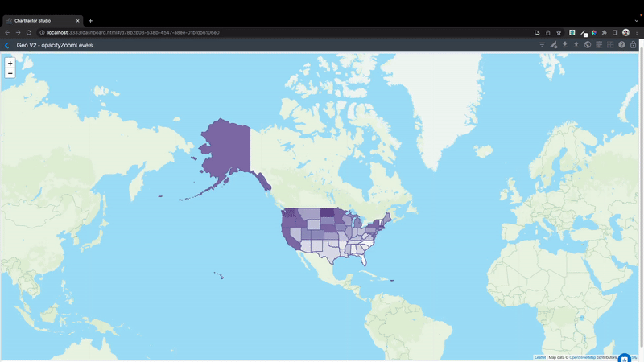
Task: Click the upload arrow icon in dashboard toolbar
Action: (x=576, y=45)
